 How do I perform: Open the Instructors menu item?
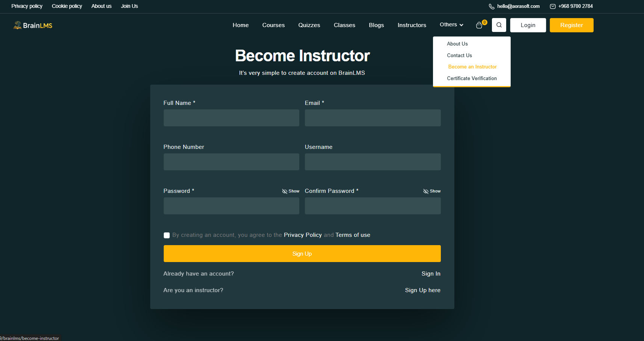point(412,25)
